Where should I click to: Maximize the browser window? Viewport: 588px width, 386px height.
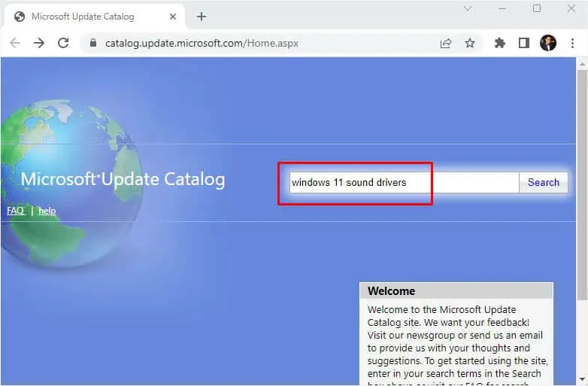[537, 8]
